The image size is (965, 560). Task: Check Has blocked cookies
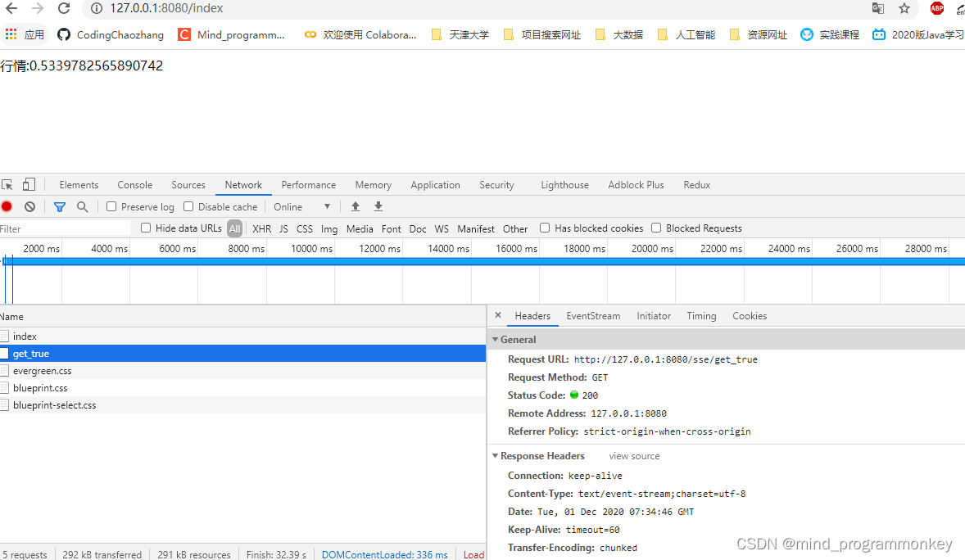tap(545, 228)
